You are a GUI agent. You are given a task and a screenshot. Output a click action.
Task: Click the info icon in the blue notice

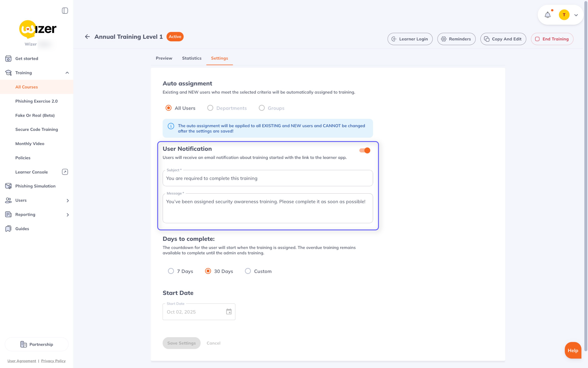point(171,126)
